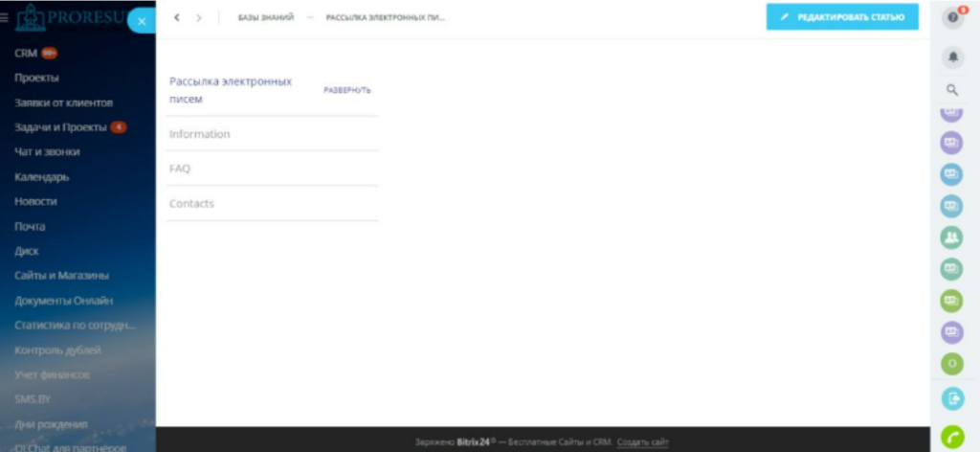Click the search magnifier icon

click(x=952, y=90)
